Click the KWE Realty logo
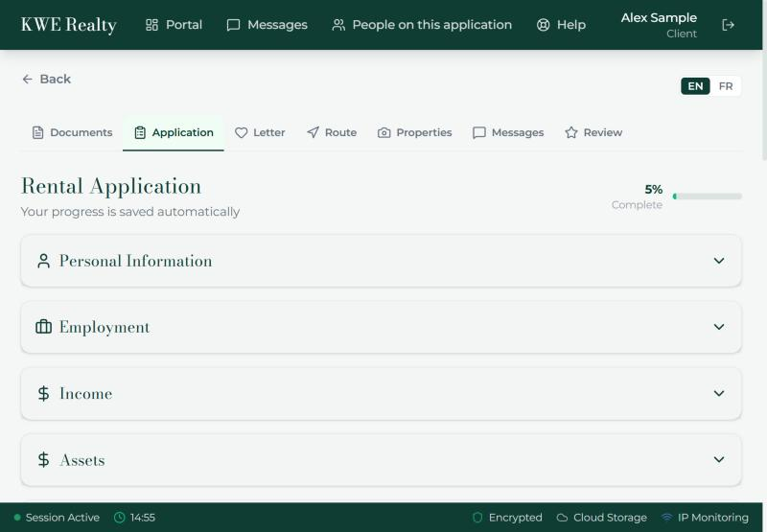Image resolution: width=767 pixels, height=532 pixels. tap(68, 25)
